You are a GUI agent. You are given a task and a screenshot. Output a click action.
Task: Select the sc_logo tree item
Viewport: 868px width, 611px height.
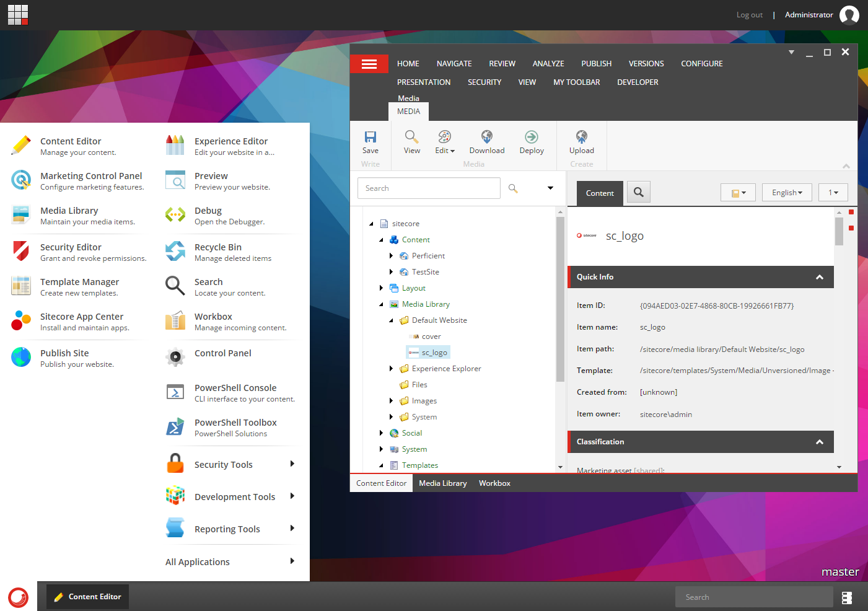click(x=428, y=353)
